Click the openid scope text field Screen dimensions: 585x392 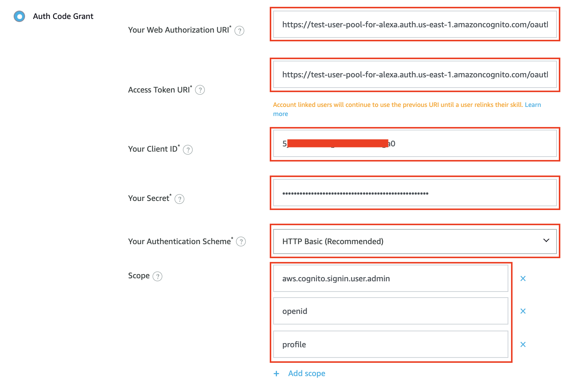click(x=390, y=311)
